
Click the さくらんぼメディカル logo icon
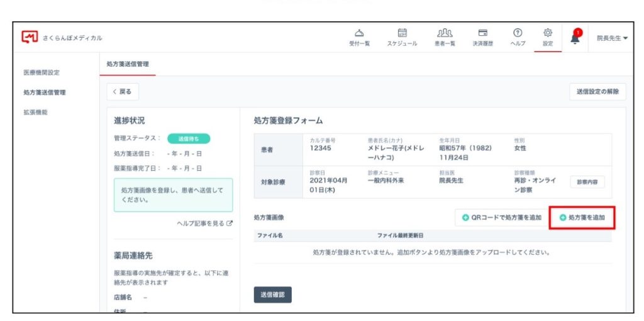pyautogui.click(x=30, y=37)
